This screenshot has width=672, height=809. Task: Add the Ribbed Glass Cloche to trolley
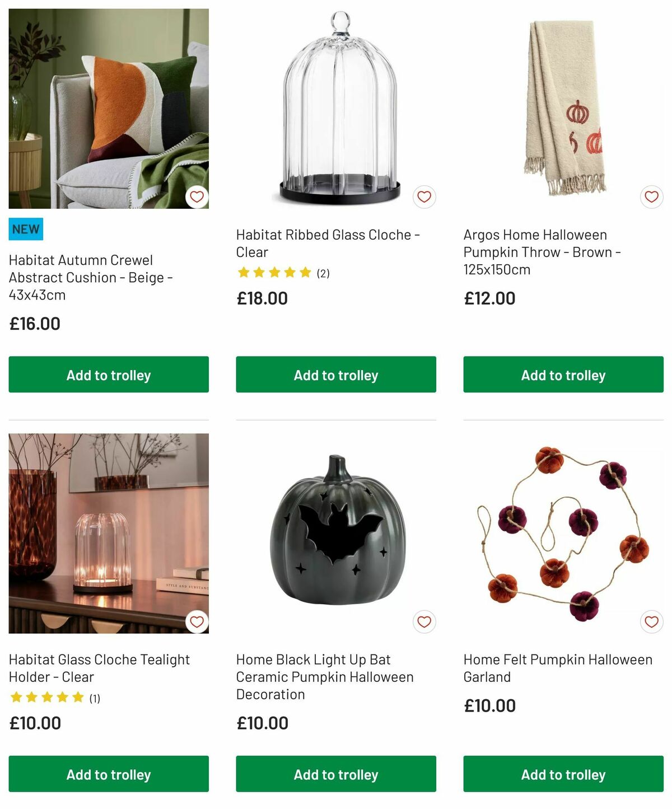[x=335, y=375]
